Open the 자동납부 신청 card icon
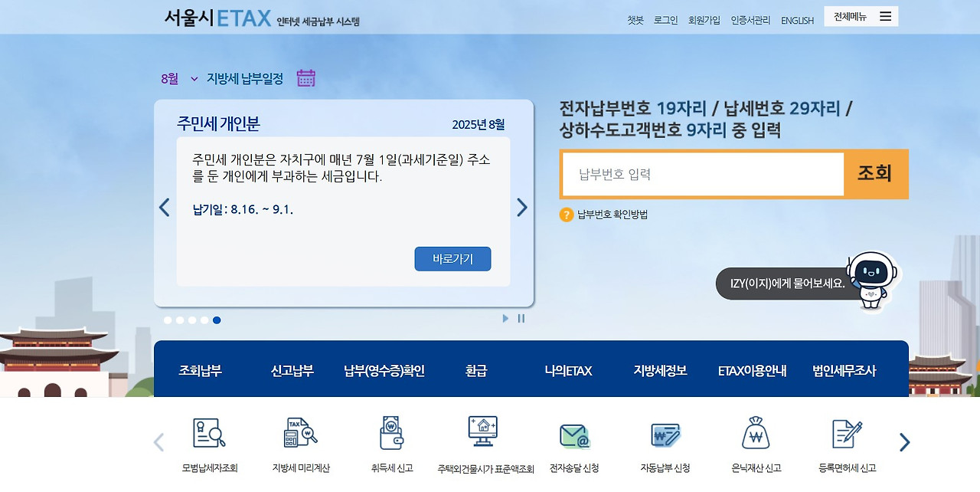This screenshot has width=980, height=492. (665, 435)
